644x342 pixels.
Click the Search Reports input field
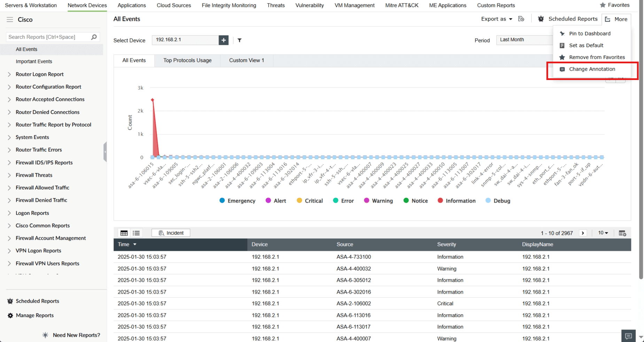pos(49,37)
